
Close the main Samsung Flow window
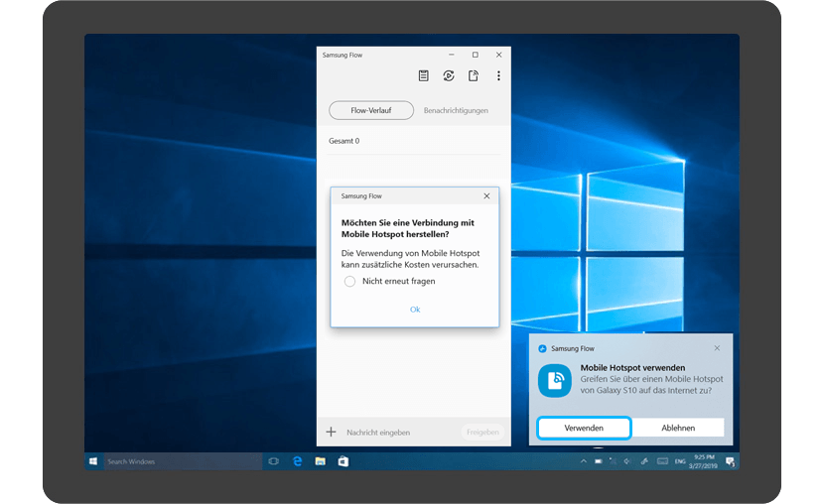pos(498,55)
